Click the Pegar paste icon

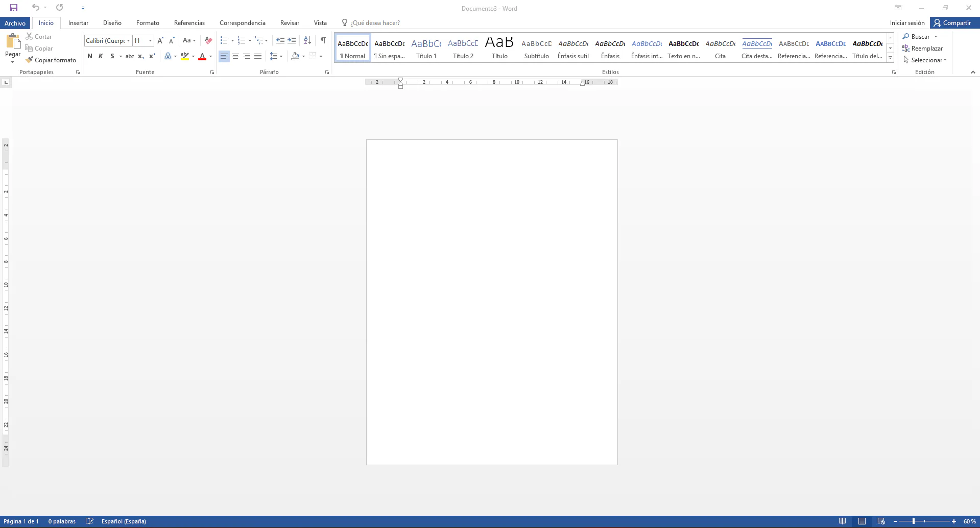[13, 43]
